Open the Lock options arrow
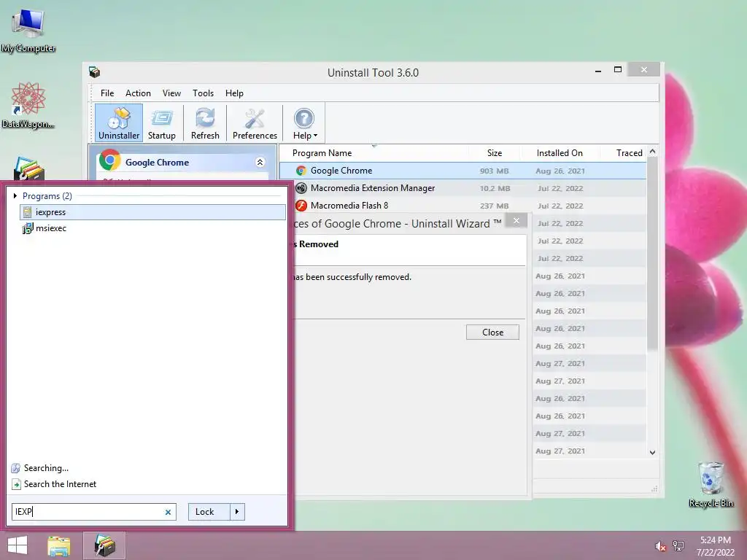 237,512
